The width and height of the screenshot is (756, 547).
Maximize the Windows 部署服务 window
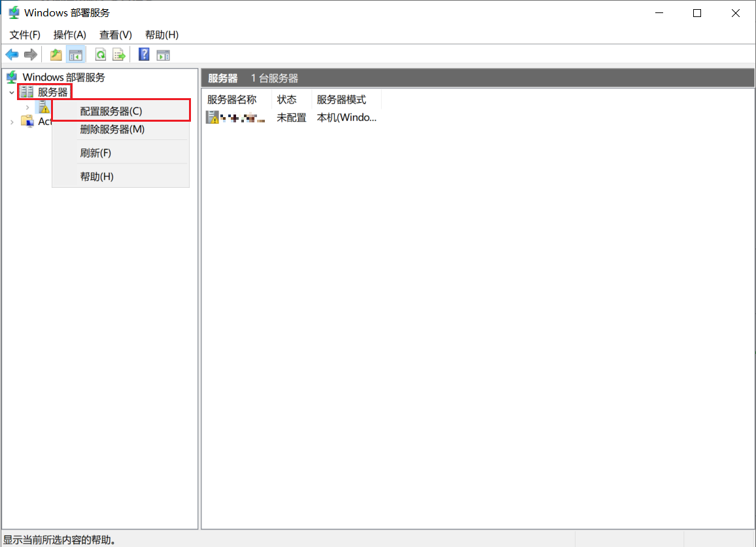697,13
